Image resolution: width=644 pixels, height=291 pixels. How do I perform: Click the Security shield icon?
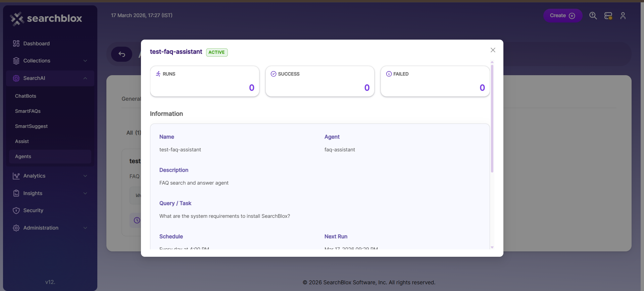pos(16,210)
